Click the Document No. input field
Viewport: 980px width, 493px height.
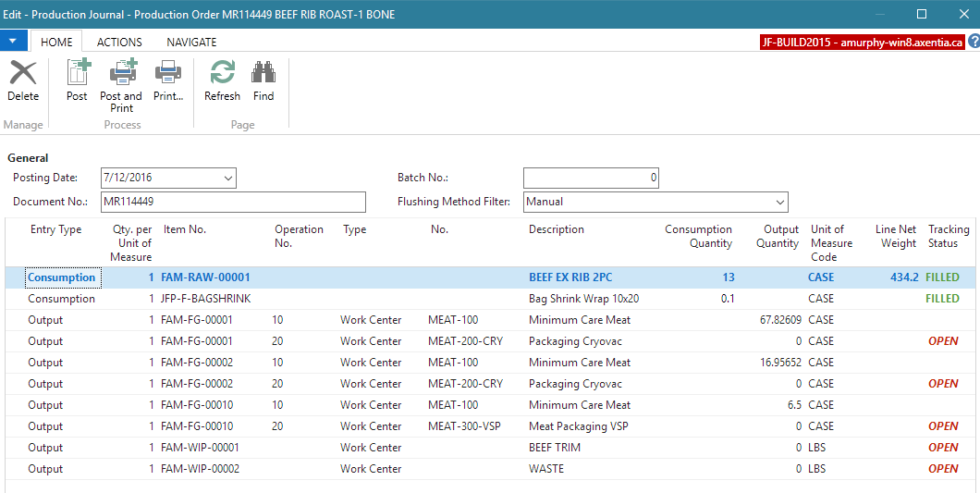tap(234, 202)
